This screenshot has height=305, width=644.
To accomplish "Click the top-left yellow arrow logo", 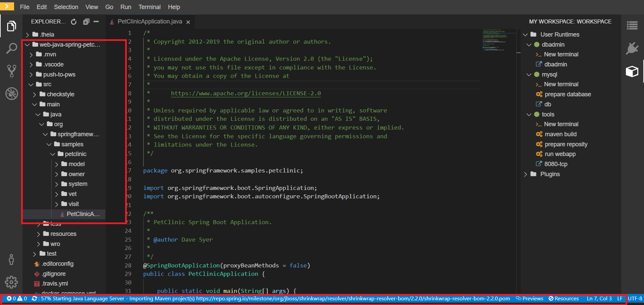I will [x=7, y=6].
